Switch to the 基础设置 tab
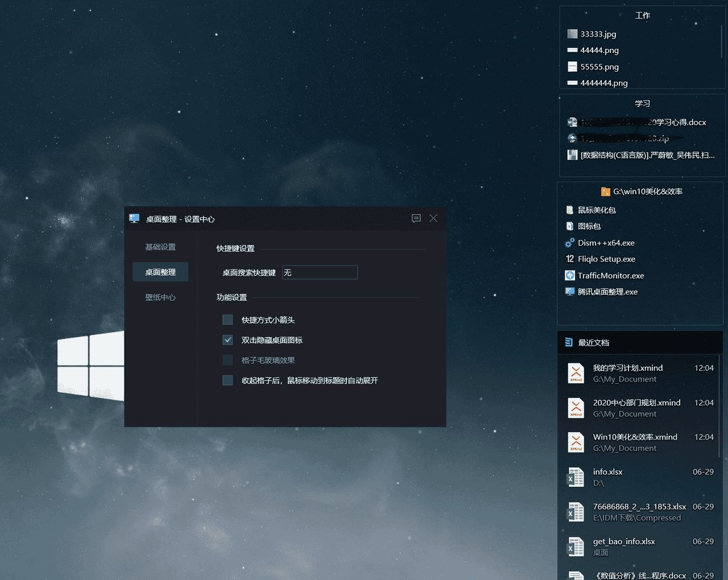728x580 pixels. pos(160,247)
